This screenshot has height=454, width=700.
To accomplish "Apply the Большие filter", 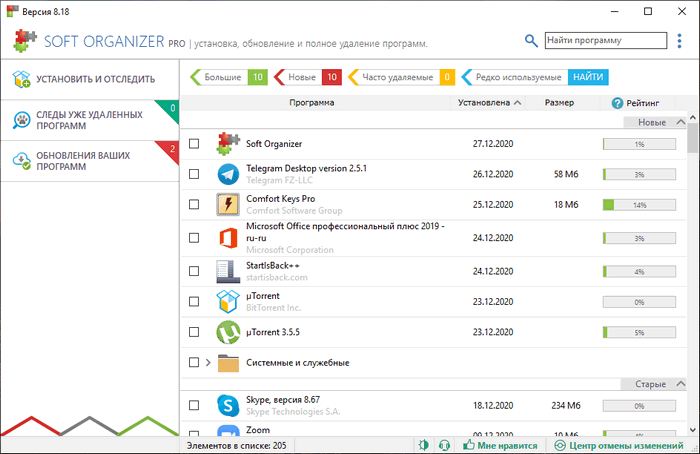I will (229, 77).
